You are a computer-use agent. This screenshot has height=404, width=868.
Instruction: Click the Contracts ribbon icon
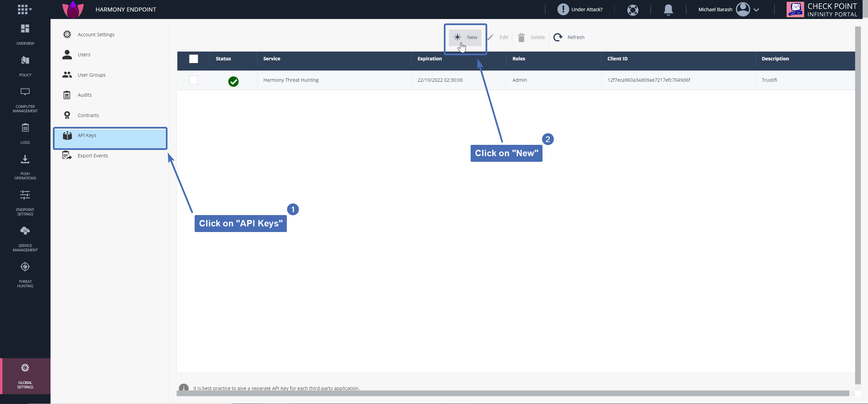point(67,115)
